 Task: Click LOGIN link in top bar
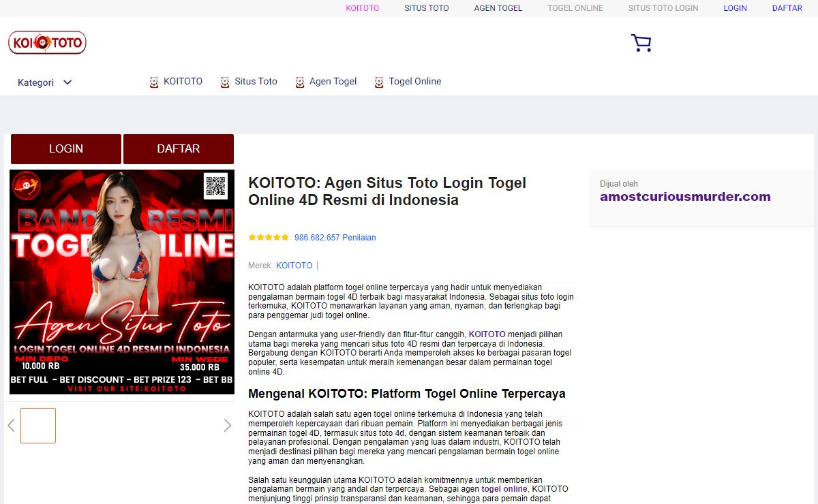click(x=736, y=8)
